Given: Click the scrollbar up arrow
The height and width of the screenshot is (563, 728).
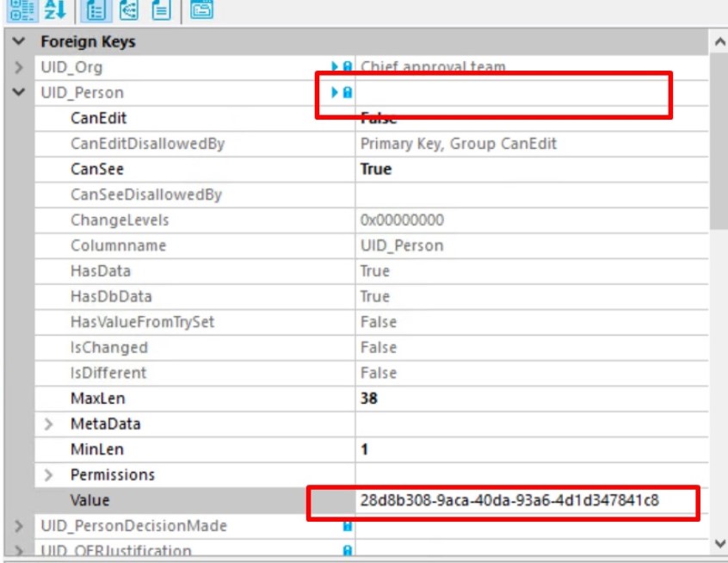Looking at the screenshot, I should [719, 42].
